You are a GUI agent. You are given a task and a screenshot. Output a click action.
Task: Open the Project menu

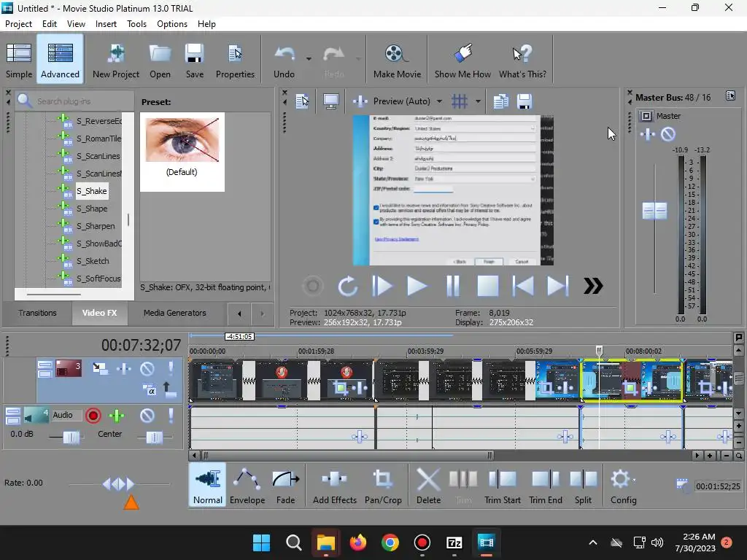pos(18,24)
